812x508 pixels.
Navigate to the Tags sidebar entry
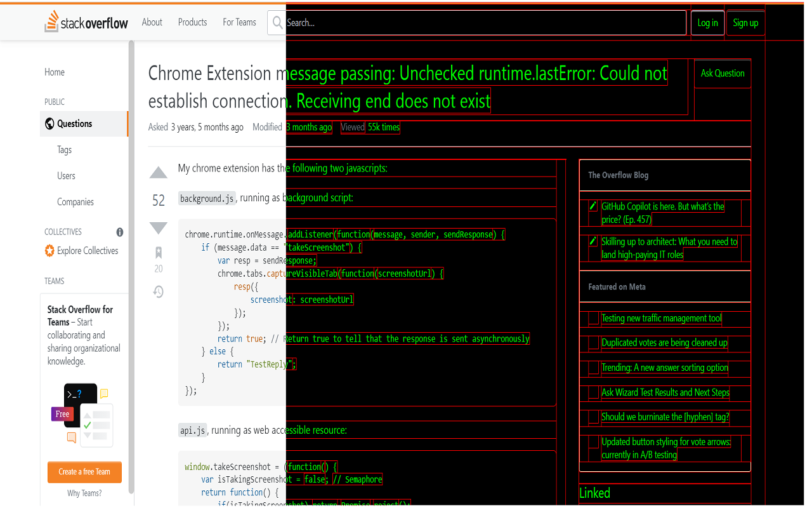64,149
